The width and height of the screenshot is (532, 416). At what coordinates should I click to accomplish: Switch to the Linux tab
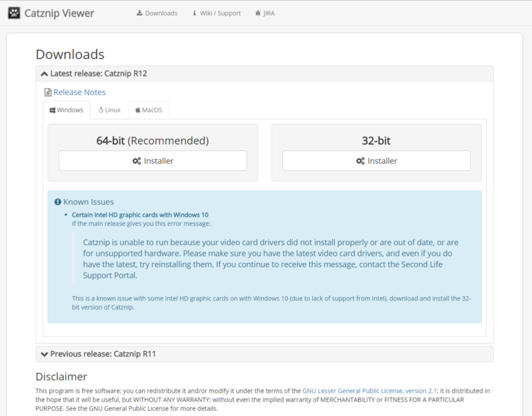(109, 110)
